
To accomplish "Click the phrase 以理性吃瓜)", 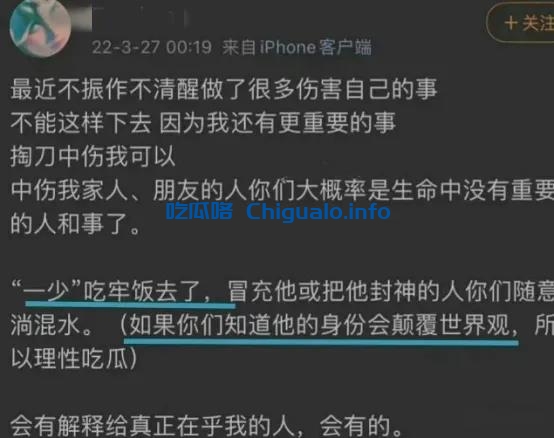I will (x=74, y=360).
